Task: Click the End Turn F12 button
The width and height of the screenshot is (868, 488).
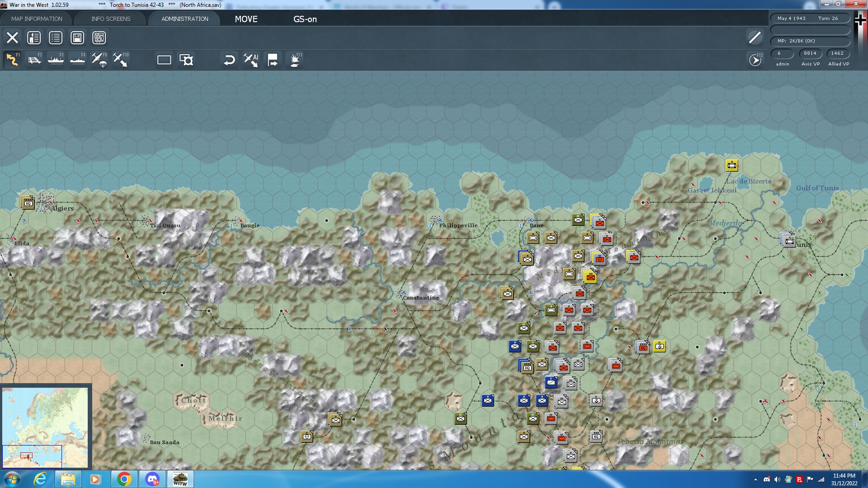Action: [755, 60]
